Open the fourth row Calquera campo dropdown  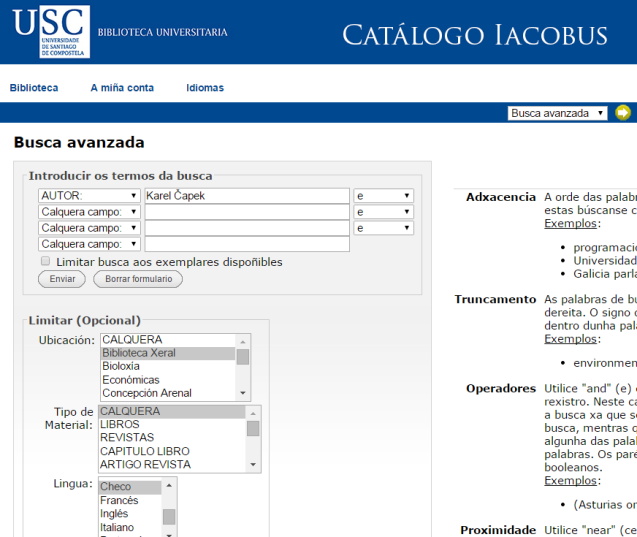(89, 244)
